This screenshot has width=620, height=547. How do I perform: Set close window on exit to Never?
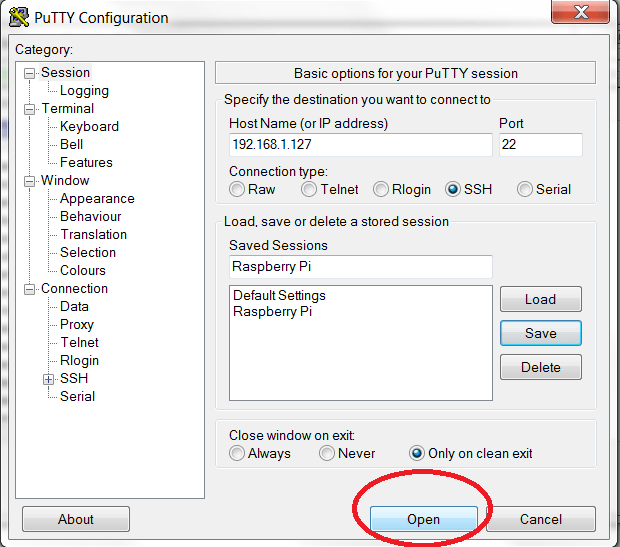[327, 453]
